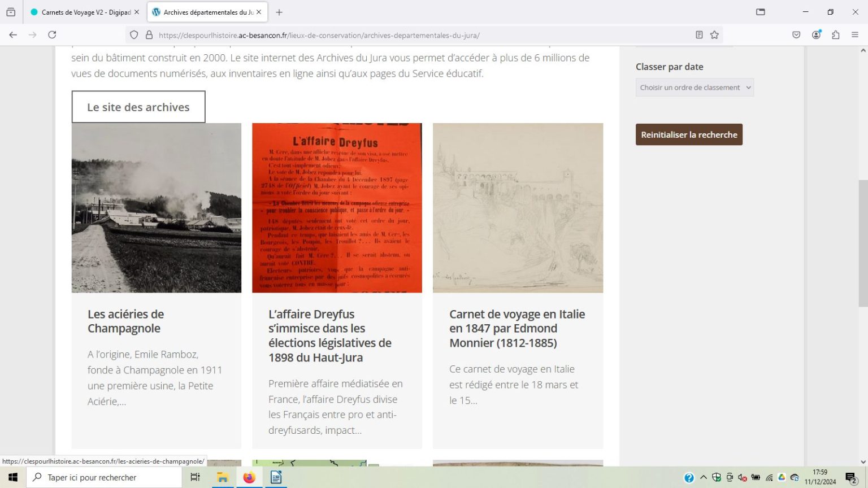Click the taskbar search box
The image size is (868, 488).
pyautogui.click(x=104, y=477)
